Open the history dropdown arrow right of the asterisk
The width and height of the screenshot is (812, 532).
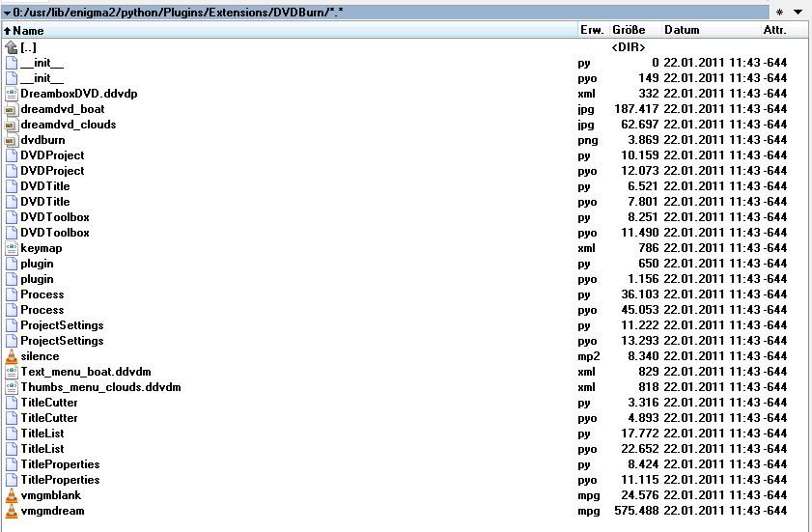798,13
